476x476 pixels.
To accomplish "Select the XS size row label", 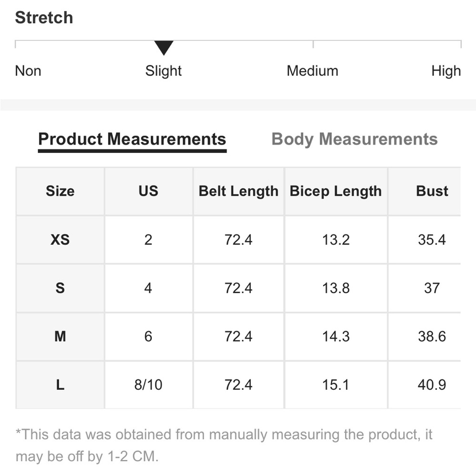I will (x=60, y=239).
